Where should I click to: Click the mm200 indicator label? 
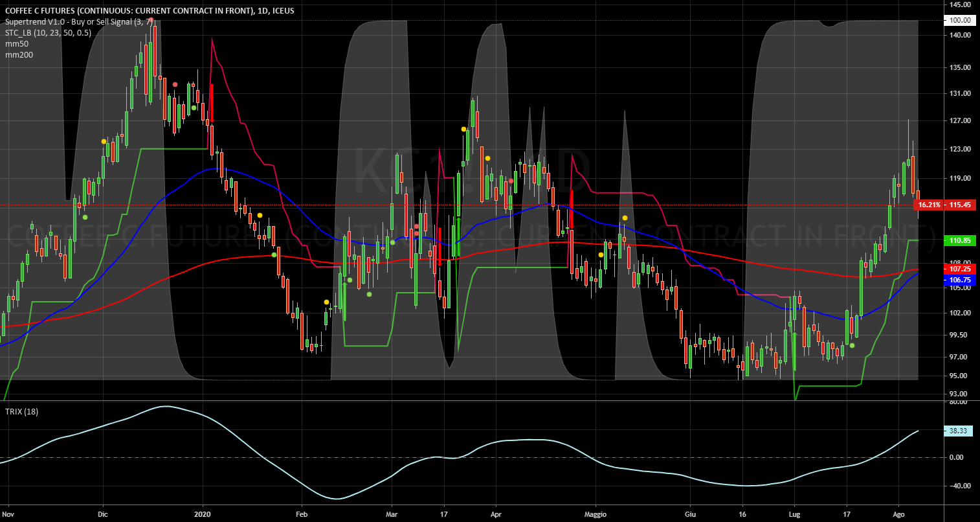18,55
